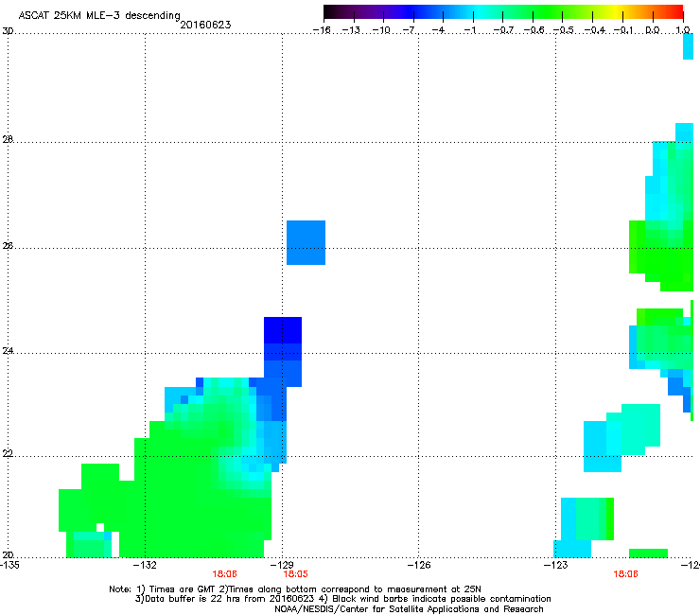Click the -7 color bar label
The width and height of the screenshot is (700, 615).
(x=409, y=30)
